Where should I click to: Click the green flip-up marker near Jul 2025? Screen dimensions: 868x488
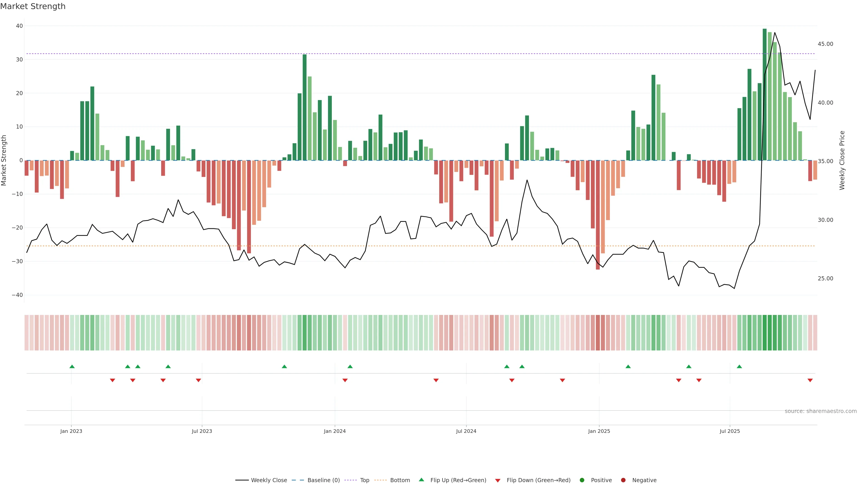pyautogui.click(x=739, y=366)
